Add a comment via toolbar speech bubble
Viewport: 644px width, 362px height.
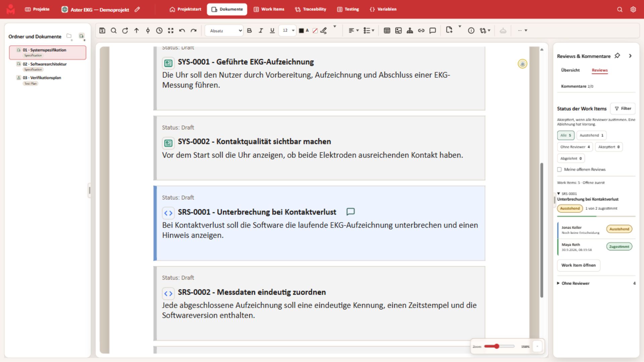(432, 31)
